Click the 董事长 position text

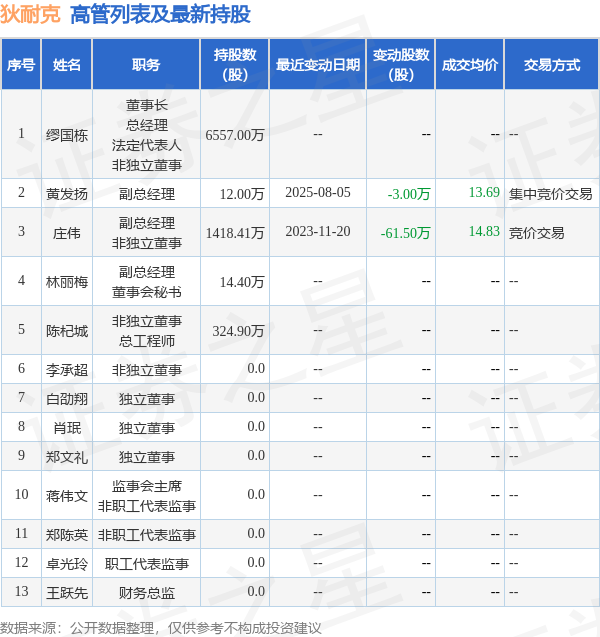pos(146,105)
